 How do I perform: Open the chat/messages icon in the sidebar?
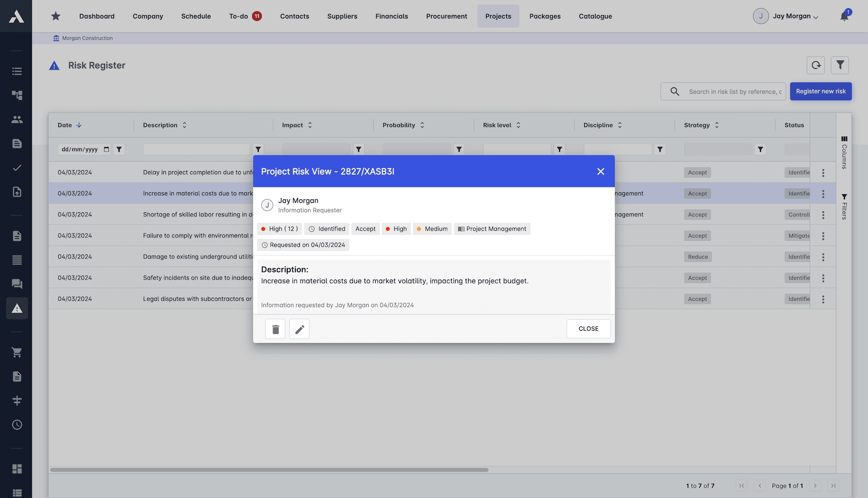click(17, 284)
